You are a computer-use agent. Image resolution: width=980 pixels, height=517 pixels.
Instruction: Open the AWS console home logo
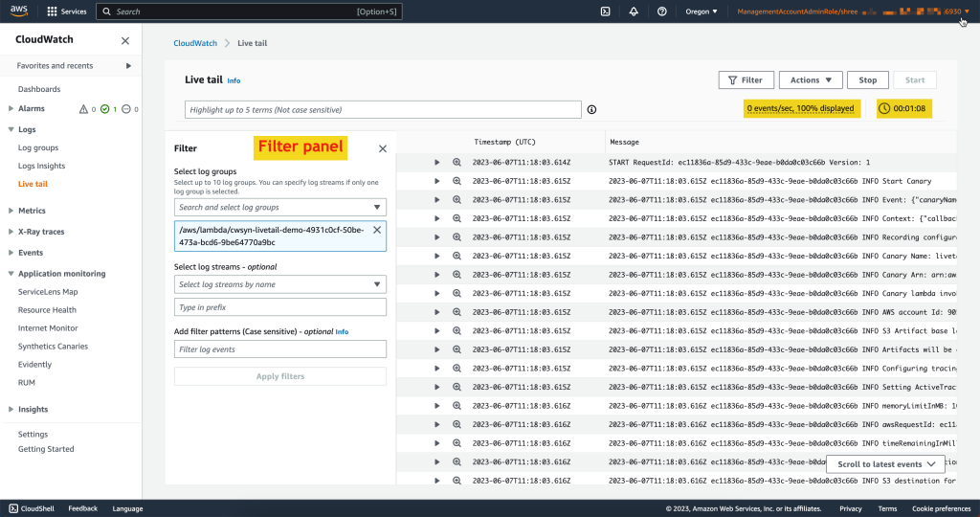point(19,11)
